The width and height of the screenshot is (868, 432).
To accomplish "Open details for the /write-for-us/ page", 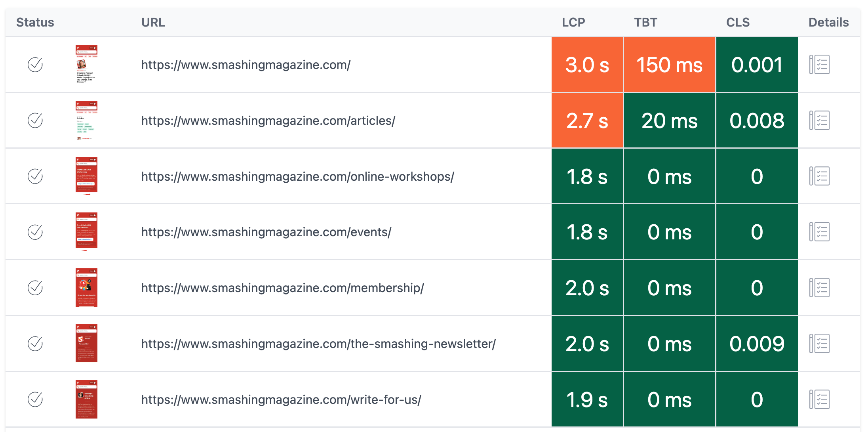I will pyautogui.click(x=820, y=400).
